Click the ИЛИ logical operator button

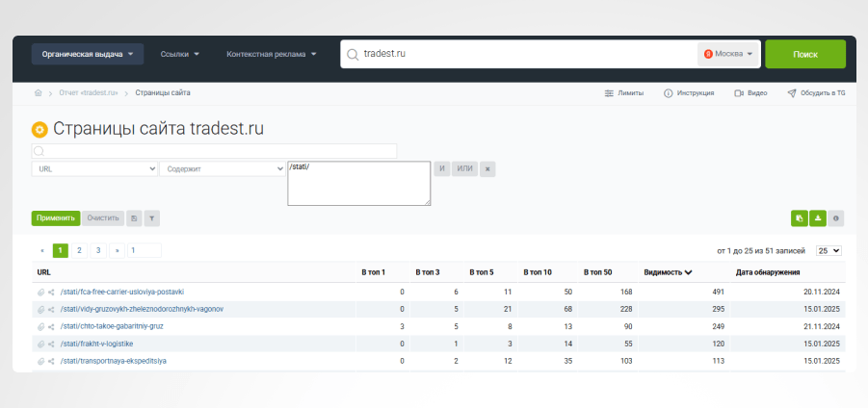[x=465, y=169]
